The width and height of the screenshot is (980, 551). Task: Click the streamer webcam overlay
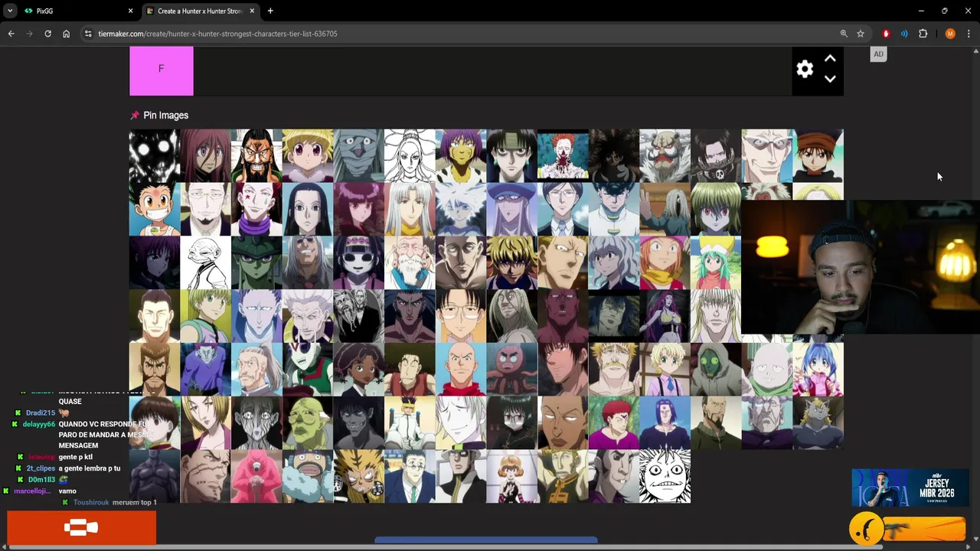click(860, 267)
